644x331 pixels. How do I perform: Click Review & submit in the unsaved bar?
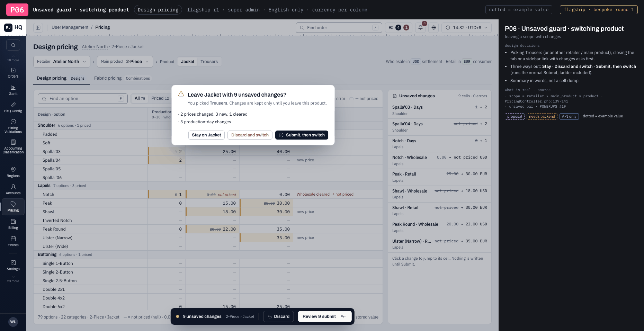[325, 316]
